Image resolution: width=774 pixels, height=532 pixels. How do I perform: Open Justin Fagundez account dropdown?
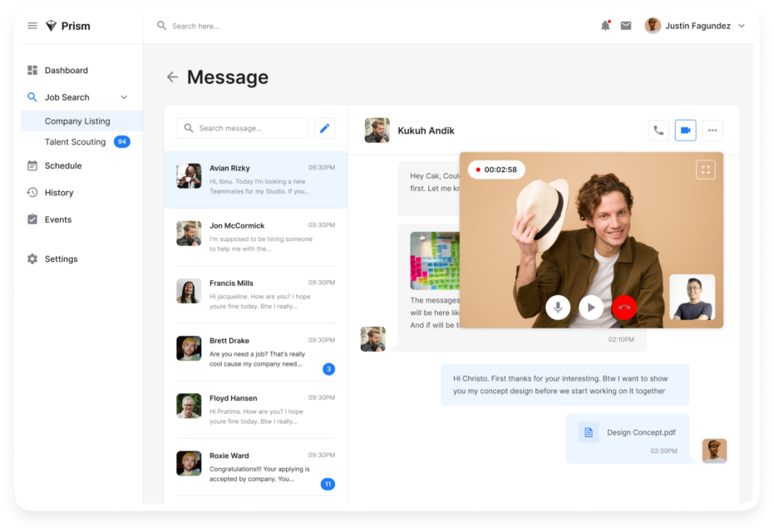tap(742, 26)
